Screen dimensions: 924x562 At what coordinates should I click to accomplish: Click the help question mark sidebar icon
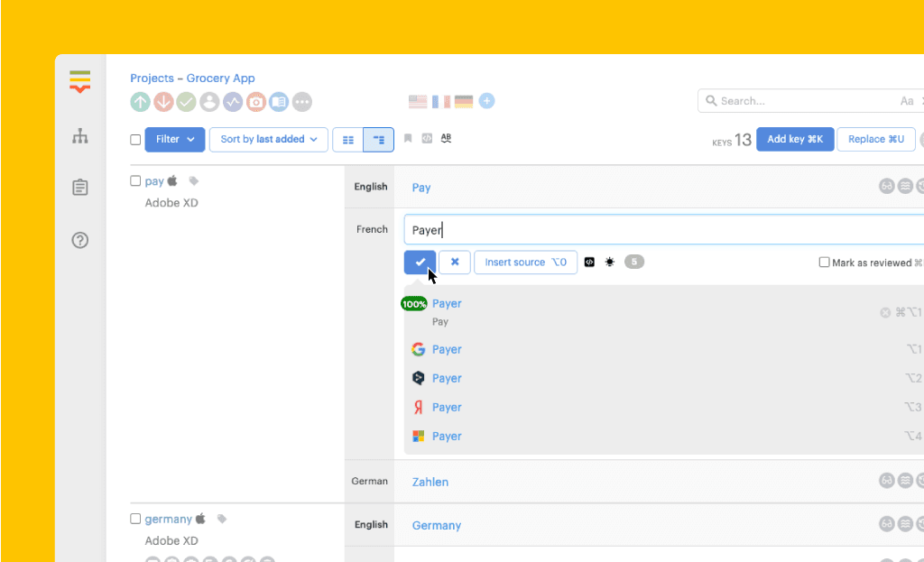[80, 240]
